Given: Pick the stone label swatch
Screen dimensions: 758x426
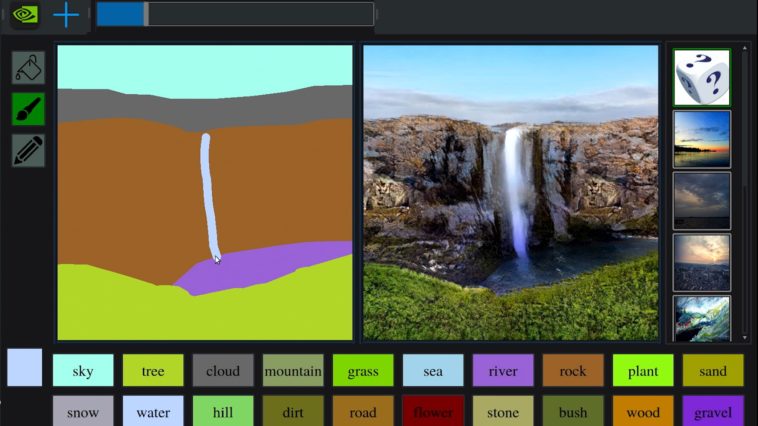Looking at the screenshot, I should [503, 411].
